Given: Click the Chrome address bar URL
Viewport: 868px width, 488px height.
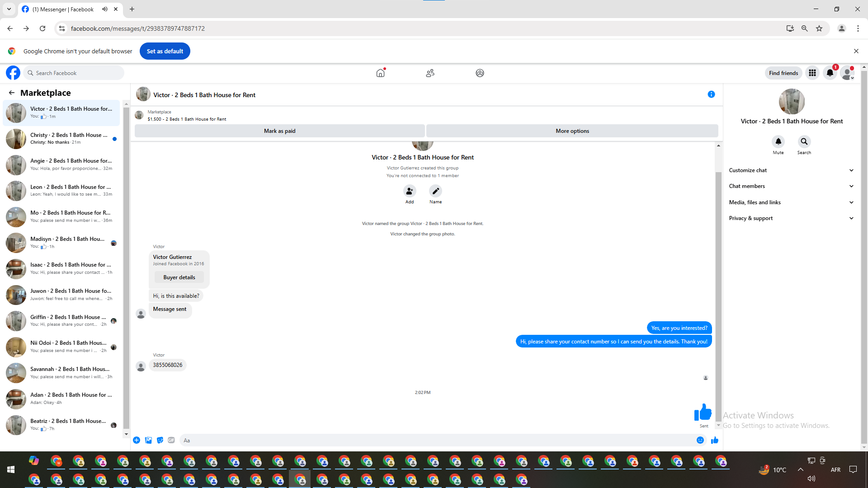Looking at the screenshot, I should (138, 28).
